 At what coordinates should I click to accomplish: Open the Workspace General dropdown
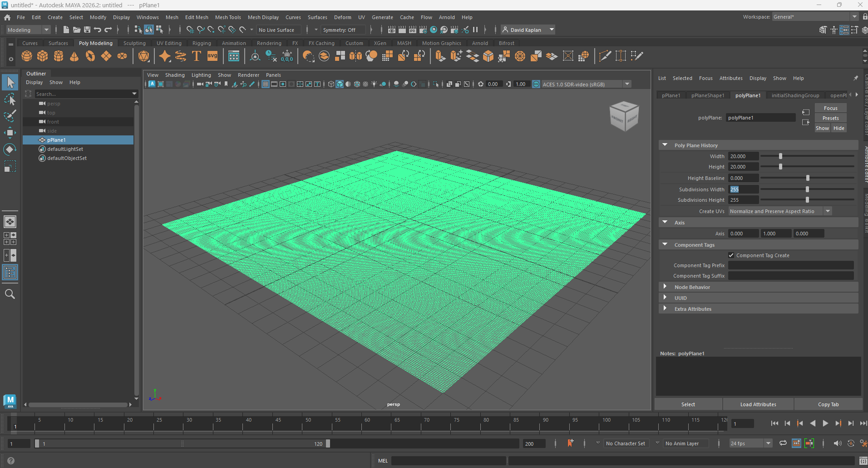[815, 17]
